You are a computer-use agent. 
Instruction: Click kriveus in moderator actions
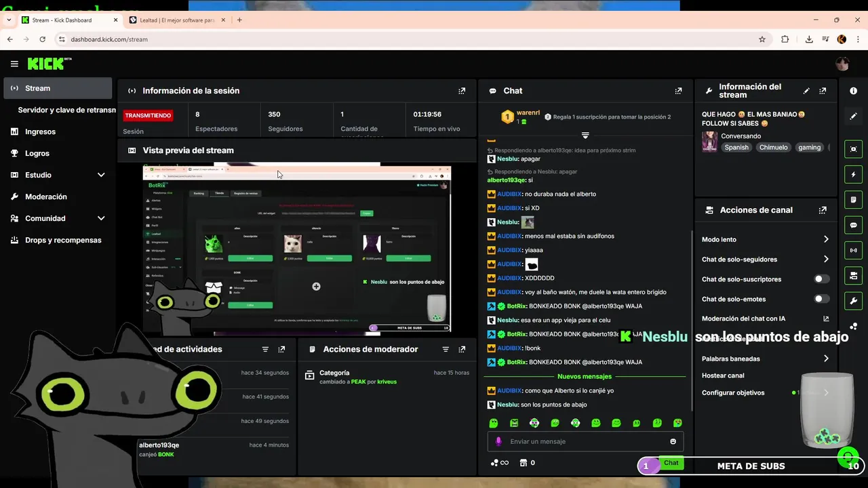[x=387, y=382]
